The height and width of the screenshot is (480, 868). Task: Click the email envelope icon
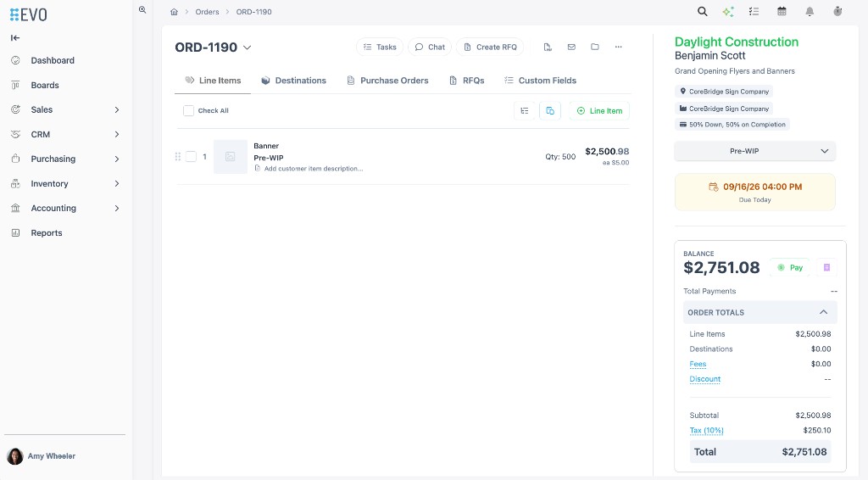[571, 47]
